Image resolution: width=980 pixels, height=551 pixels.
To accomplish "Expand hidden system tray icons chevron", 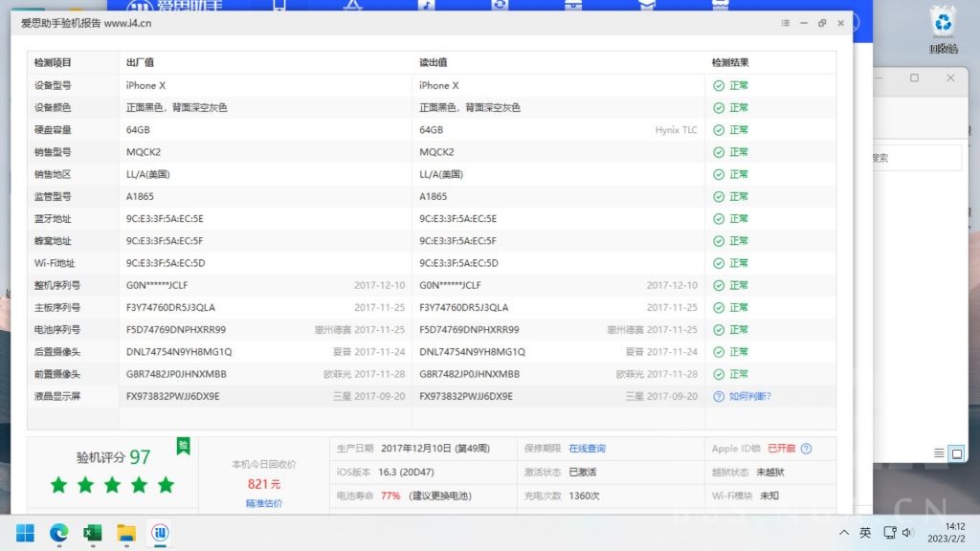I will 844,532.
